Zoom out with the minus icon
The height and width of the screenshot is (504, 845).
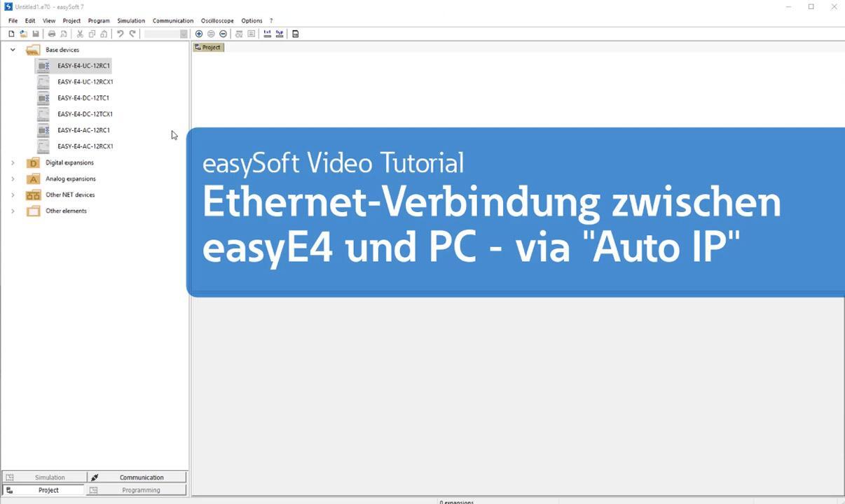(x=223, y=34)
